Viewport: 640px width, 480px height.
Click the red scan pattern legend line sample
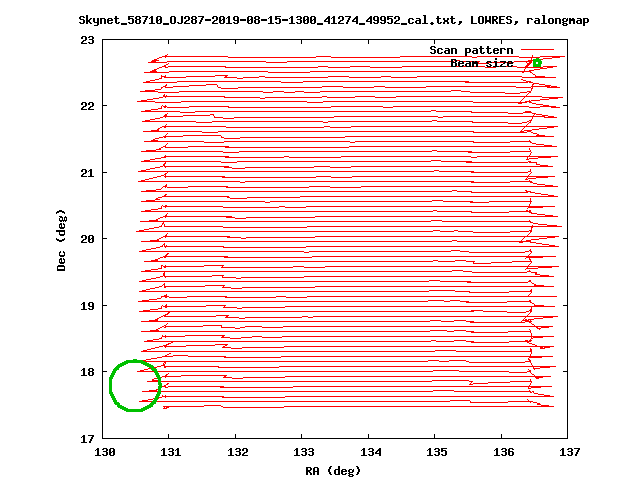pos(537,50)
